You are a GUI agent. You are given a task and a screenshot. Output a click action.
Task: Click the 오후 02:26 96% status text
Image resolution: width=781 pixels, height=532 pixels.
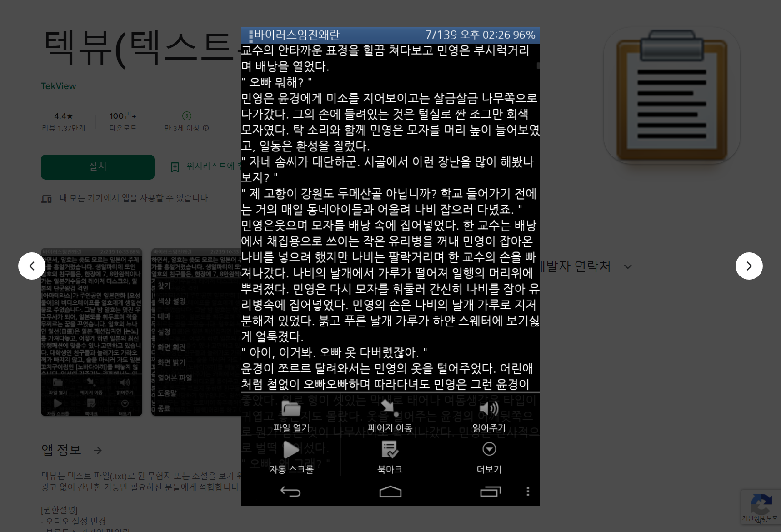(x=498, y=35)
